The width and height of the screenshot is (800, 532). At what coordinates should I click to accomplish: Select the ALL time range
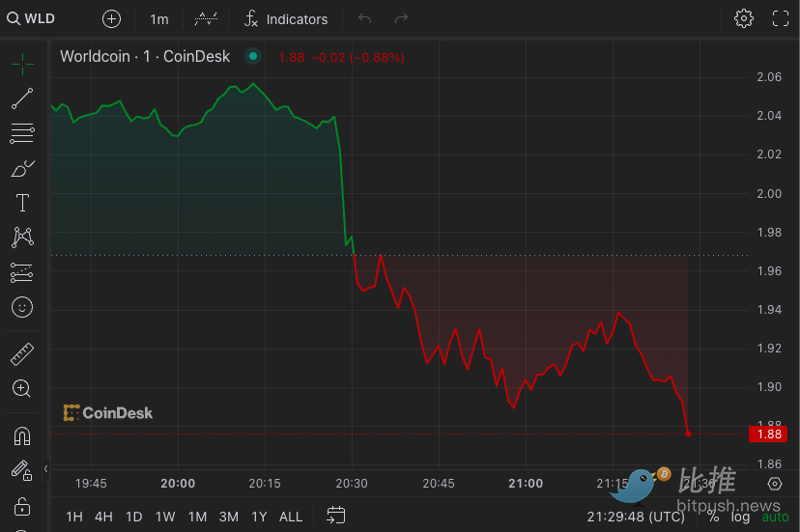(291, 517)
